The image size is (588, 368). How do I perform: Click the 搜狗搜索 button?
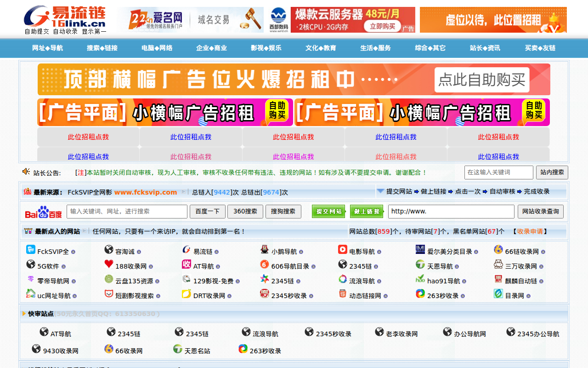click(x=283, y=212)
